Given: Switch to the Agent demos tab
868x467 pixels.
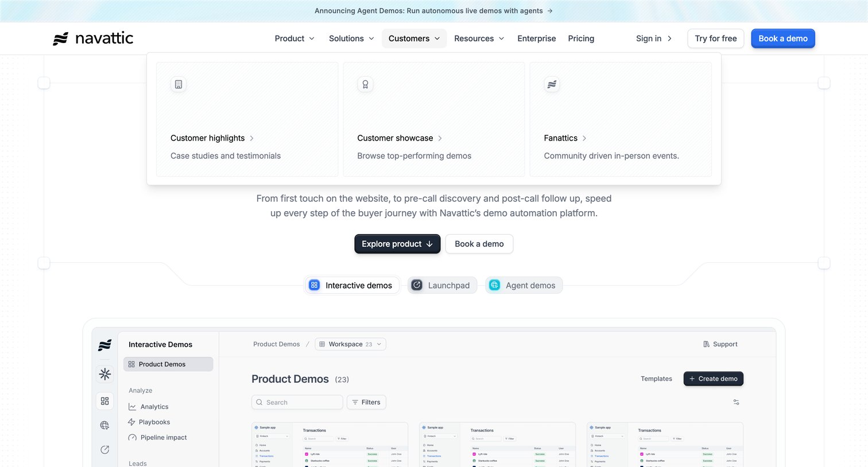Looking at the screenshot, I should point(524,285).
